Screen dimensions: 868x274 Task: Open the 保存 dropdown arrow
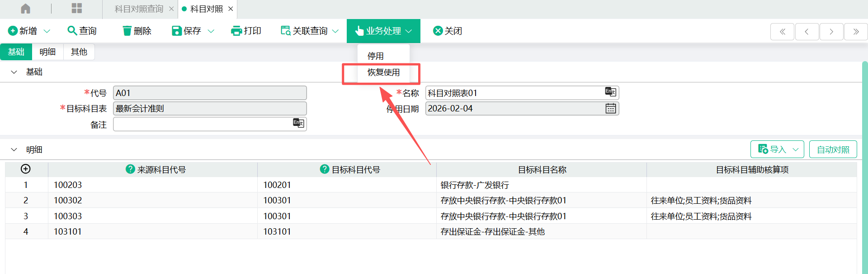tap(211, 31)
